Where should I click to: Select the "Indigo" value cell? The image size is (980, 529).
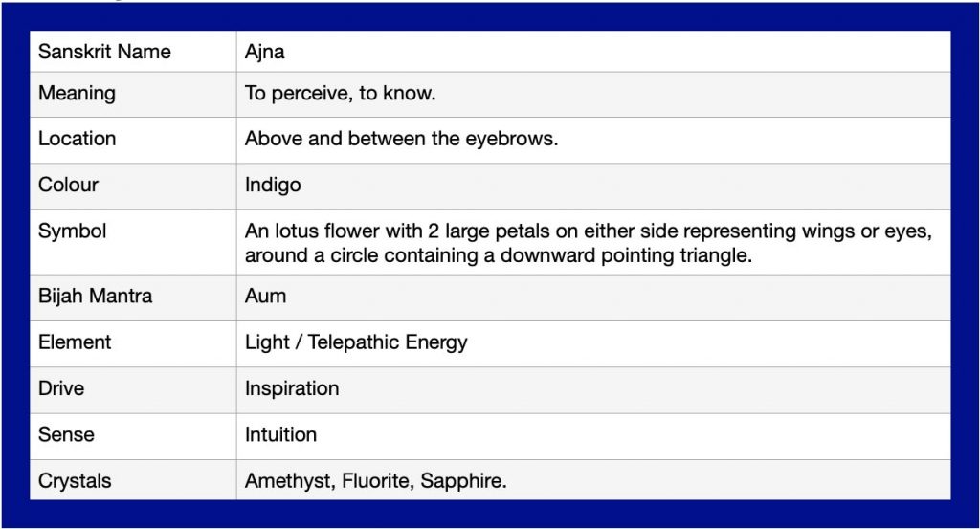pyautogui.click(x=273, y=185)
